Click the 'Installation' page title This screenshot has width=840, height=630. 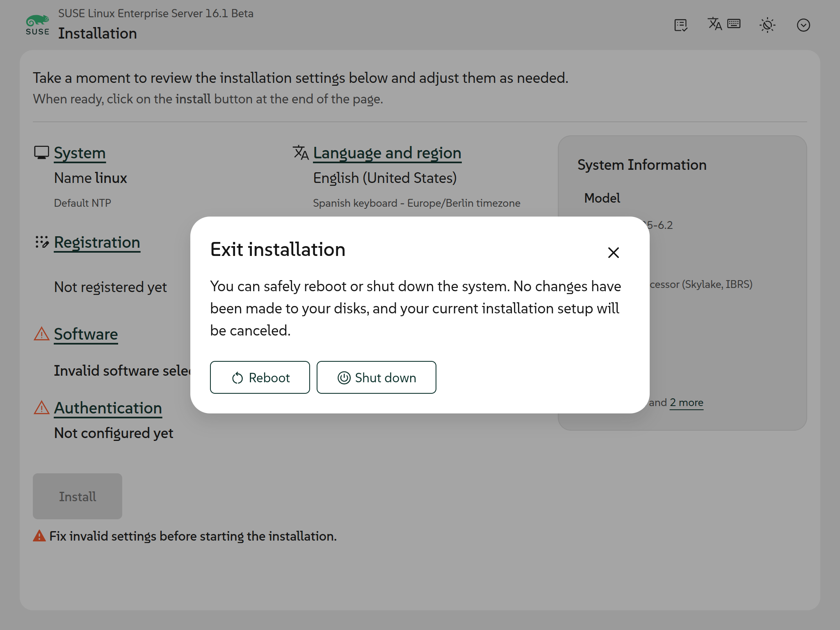click(x=98, y=33)
